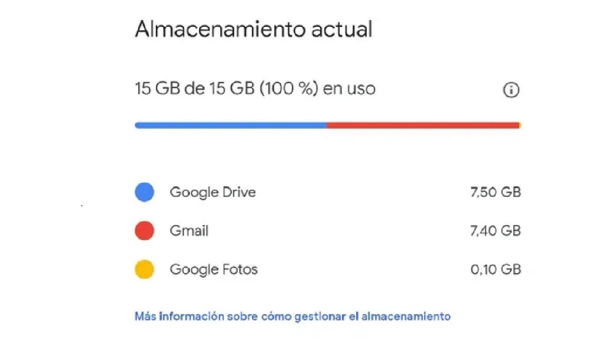The height and width of the screenshot is (364, 602).
Task: Click the storage info icon
Action: click(x=511, y=91)
